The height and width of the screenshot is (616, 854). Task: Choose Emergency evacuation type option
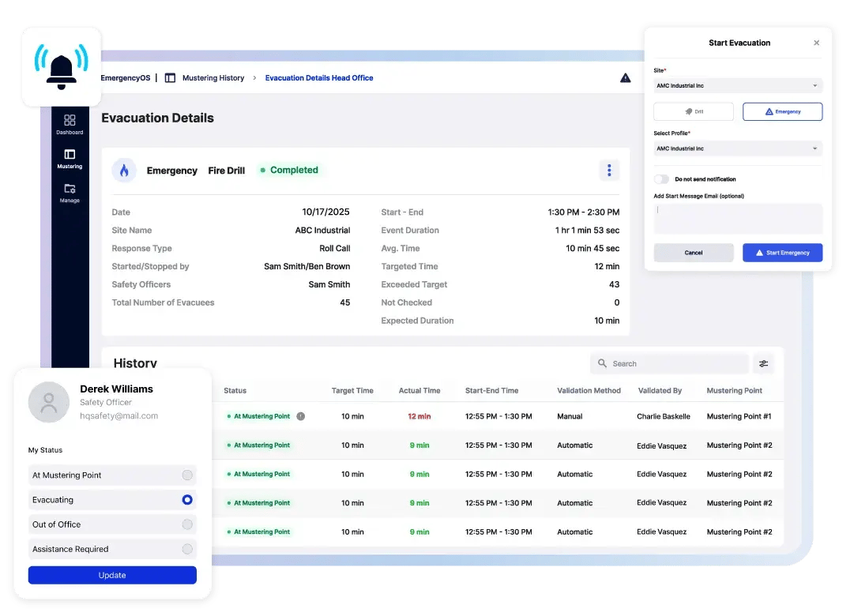(783, 111)
